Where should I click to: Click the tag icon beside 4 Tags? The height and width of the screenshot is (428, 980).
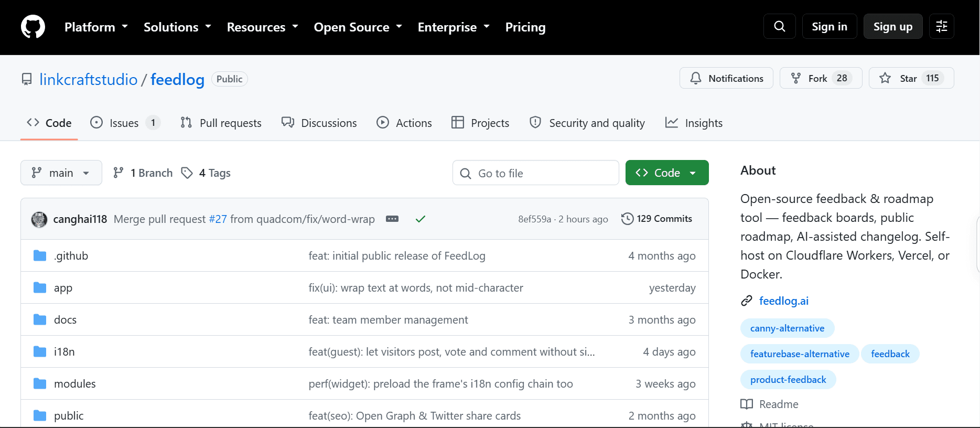pyautogui.click(x=187, y=173)
